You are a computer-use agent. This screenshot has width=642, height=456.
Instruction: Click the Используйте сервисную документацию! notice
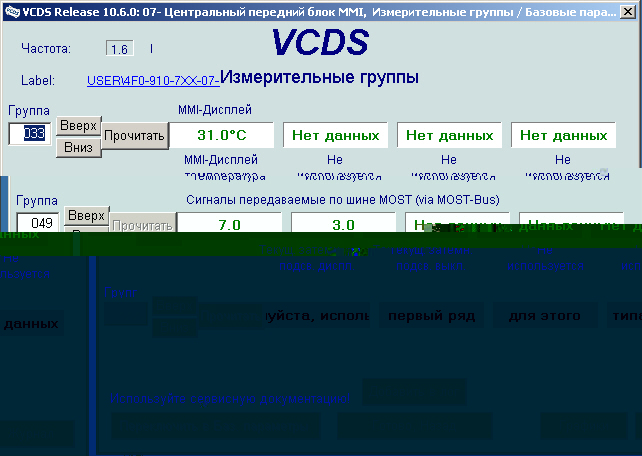tap(230, 398)
